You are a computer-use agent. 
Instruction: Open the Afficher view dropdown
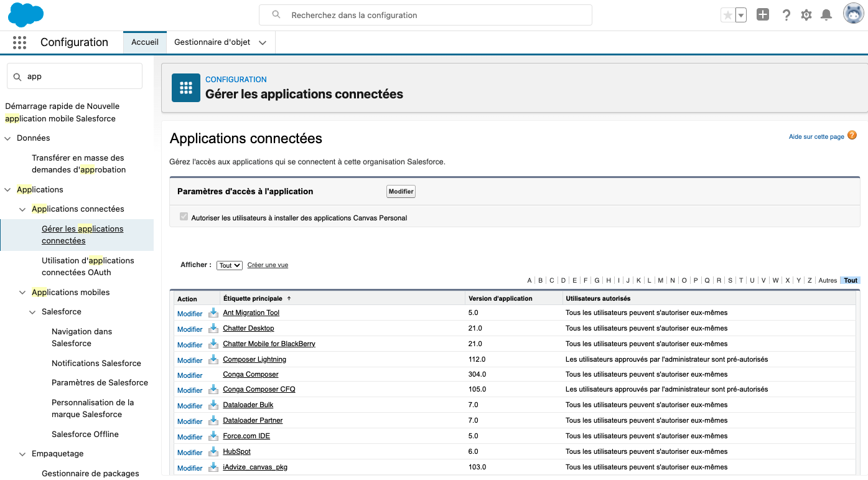230,265
